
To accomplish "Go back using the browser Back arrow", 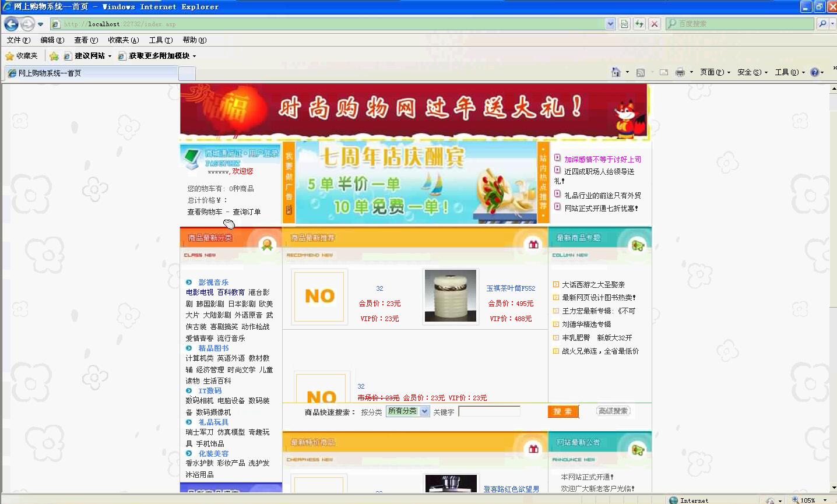I will tap(11, 24).
